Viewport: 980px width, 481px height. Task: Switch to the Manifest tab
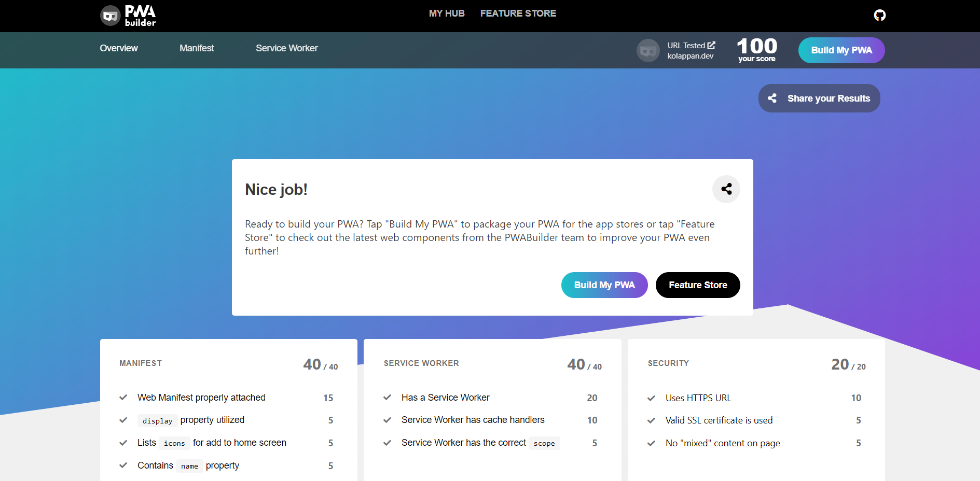point(197,48)
